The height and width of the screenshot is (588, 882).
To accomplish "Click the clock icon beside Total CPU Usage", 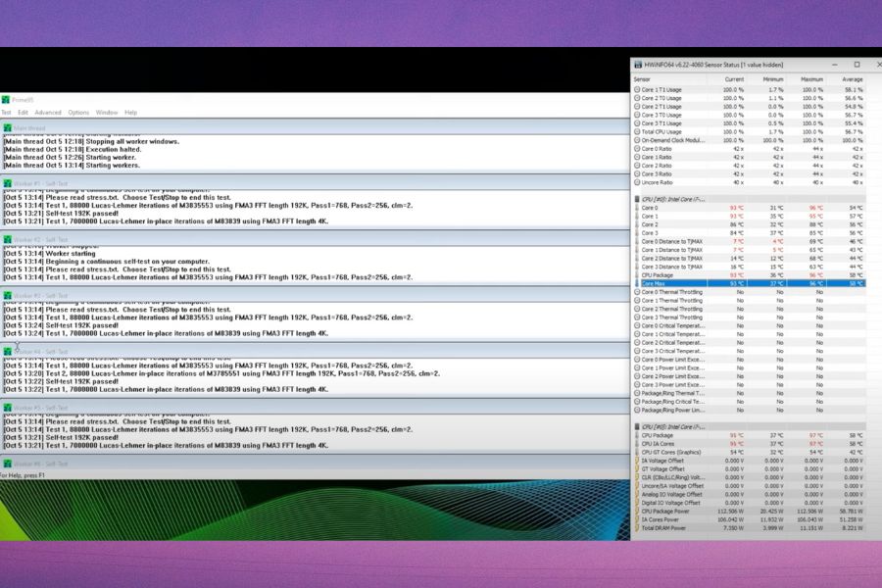I will 637,131.
